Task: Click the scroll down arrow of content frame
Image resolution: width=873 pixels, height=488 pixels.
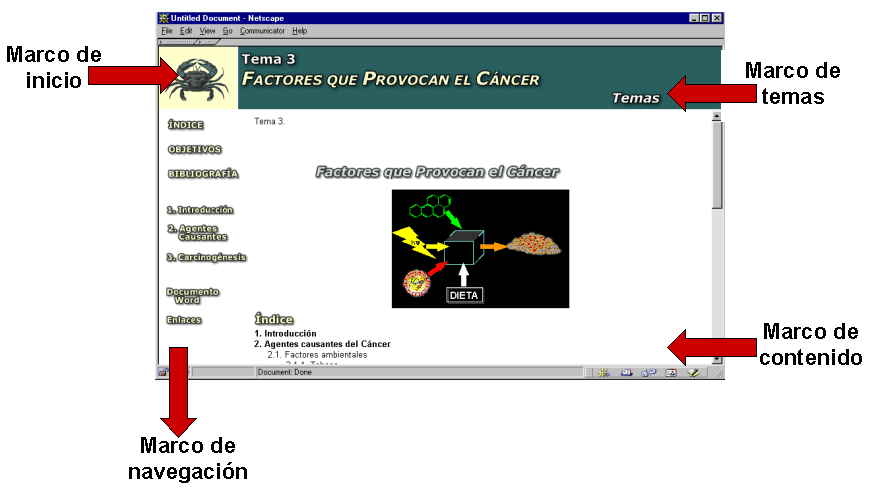Action: (716, 358)
